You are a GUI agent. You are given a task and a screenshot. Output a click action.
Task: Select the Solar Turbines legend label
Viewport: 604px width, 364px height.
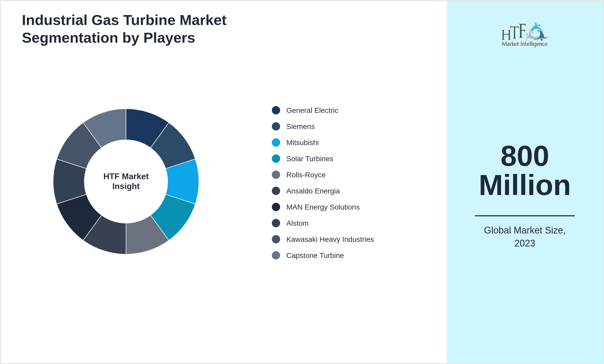tap(310, 159)
